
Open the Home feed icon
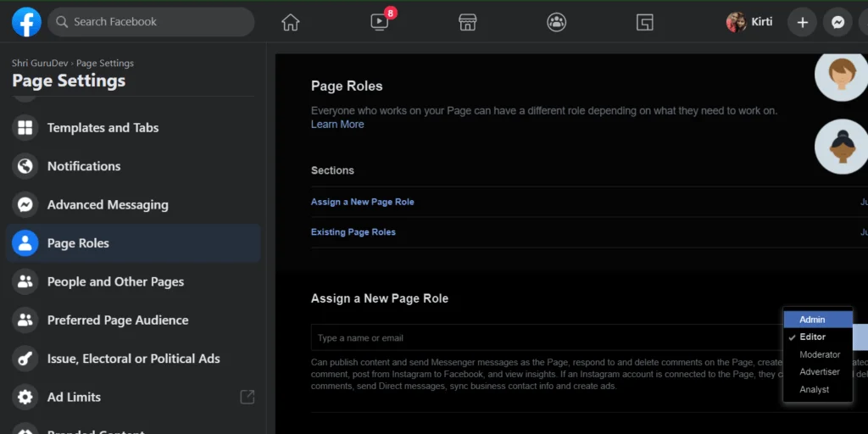tap(291, 23)
